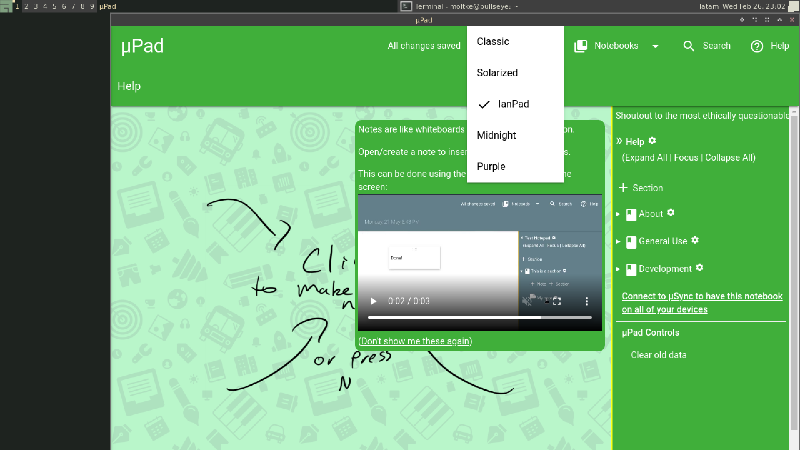800x450 pixels.
Task: Click Don't show me these again
Action: pos(415,341)
